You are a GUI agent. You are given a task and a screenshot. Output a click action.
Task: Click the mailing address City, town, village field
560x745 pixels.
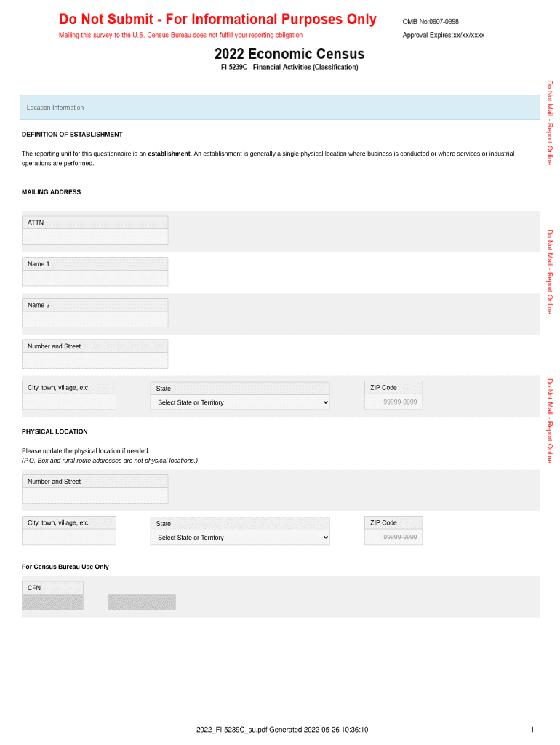68,402
